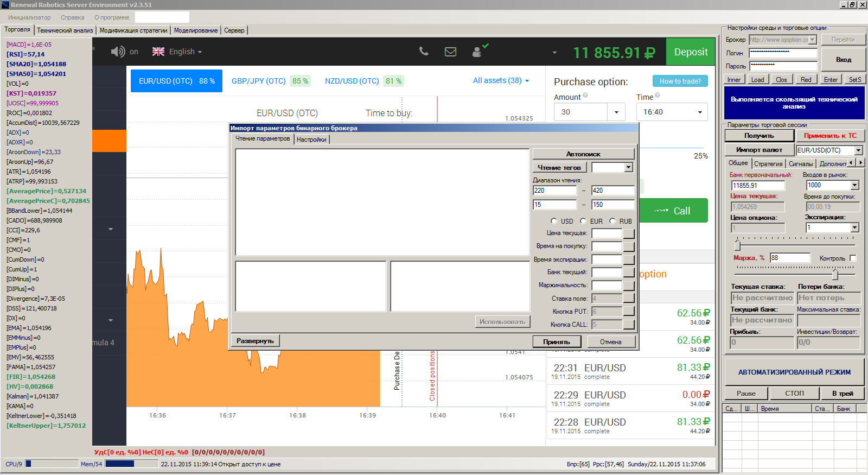Mute the sound speaker icon

[118, 52]
